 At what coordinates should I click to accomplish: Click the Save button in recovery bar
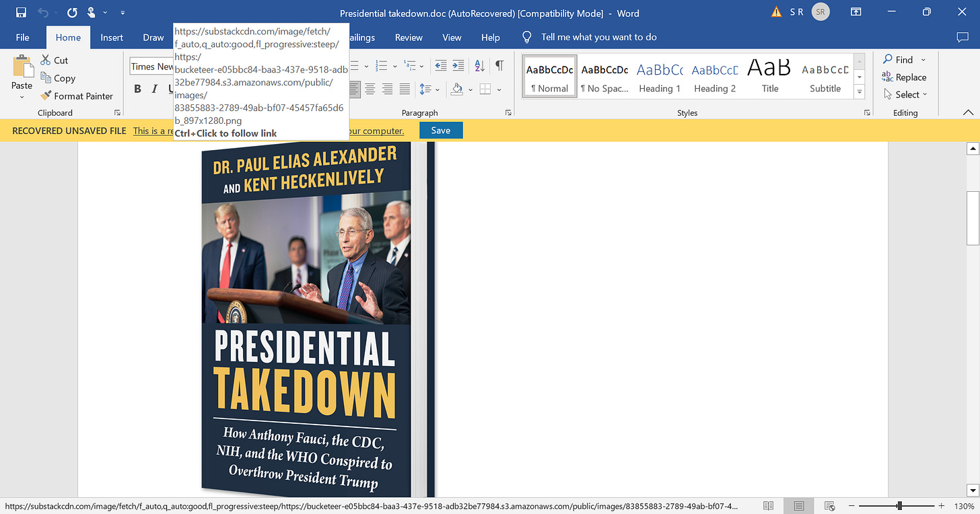click(x=441, y=131)
